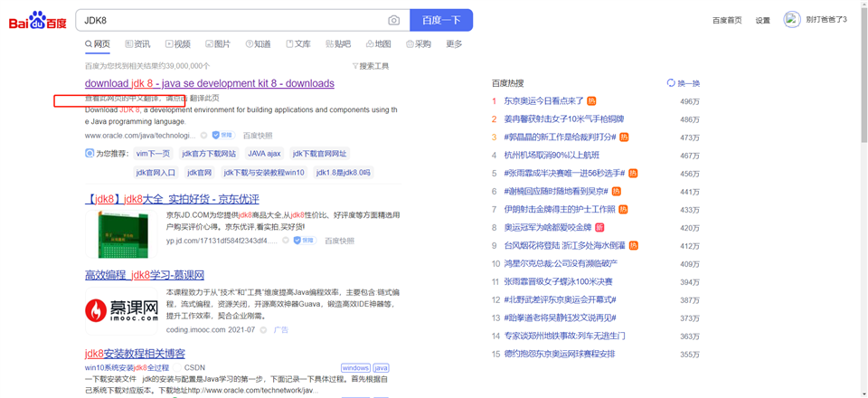Click suggestion chip jdk1.8是jdk8.0吗
Screen dimensions: 868x398
click(x=343, y=173)
